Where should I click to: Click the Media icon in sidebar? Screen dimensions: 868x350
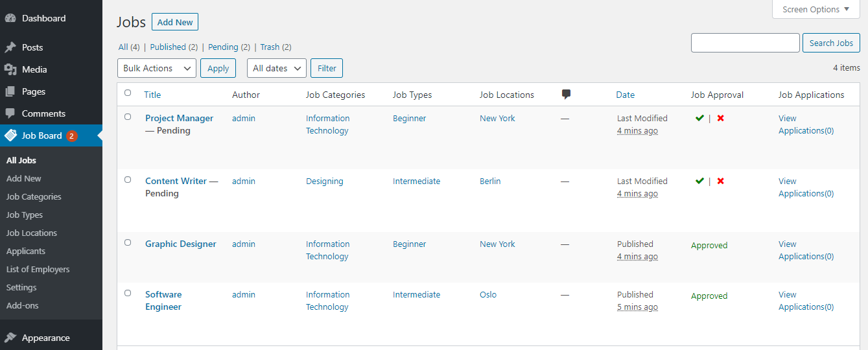(x=10, y=69)
